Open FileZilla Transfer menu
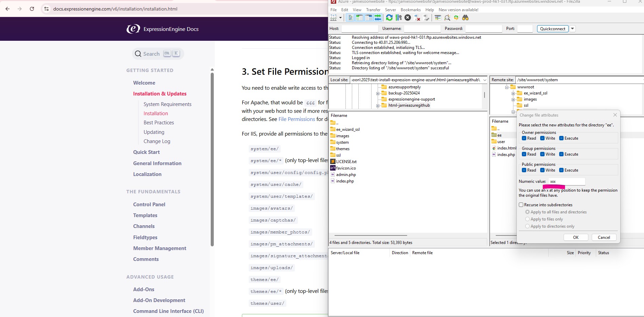644x317 pixels. (x=373, y=10)
